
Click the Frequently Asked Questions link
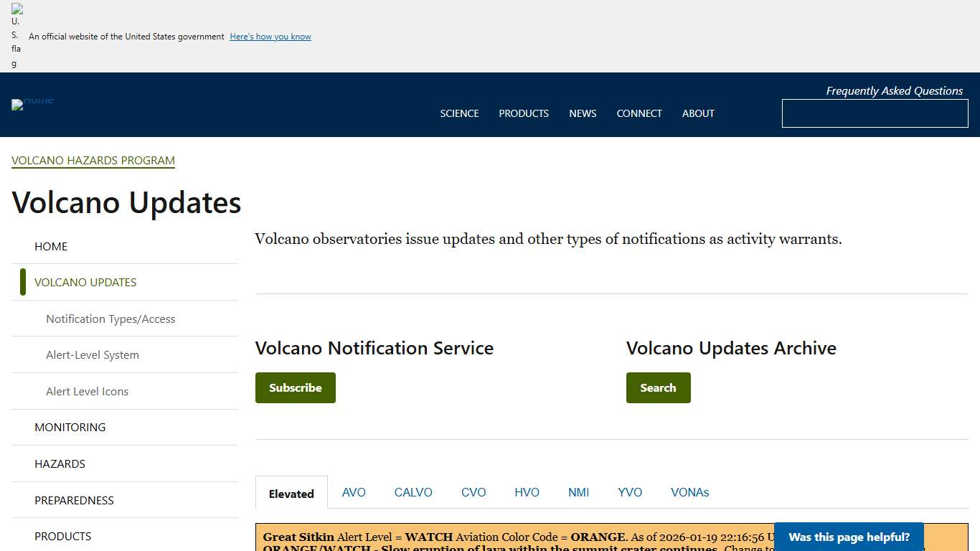(x=894, y=90)
